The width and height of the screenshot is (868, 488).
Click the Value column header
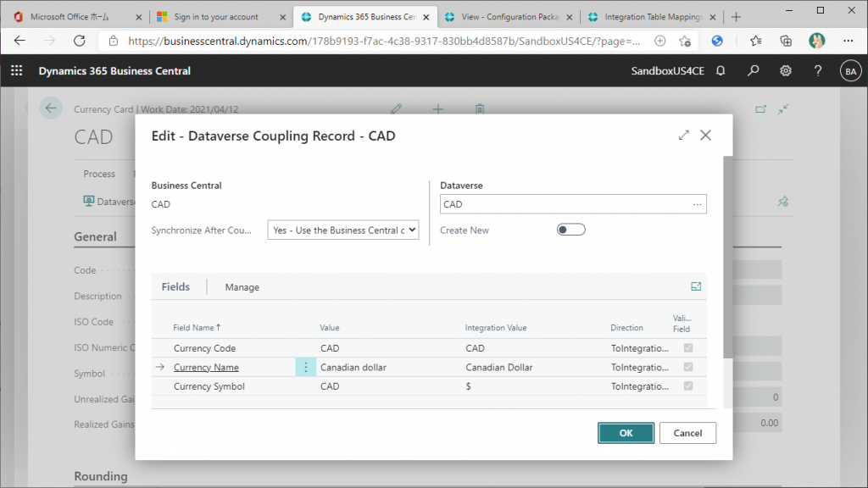[330, 328]
